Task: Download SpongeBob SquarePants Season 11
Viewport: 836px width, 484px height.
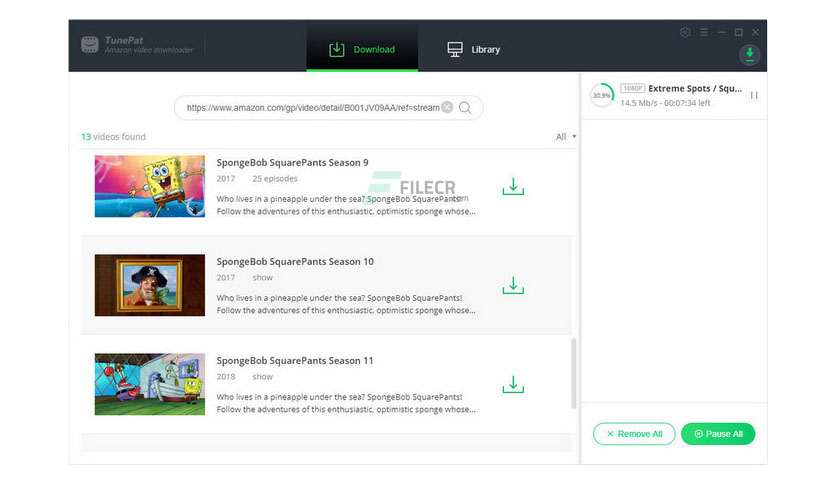Action: coord(513,384)
